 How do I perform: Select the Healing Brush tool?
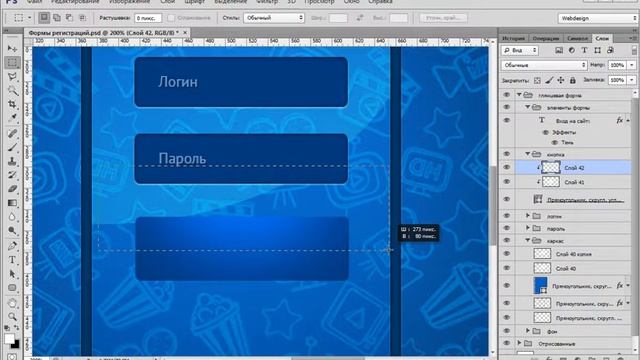(12, 133)
